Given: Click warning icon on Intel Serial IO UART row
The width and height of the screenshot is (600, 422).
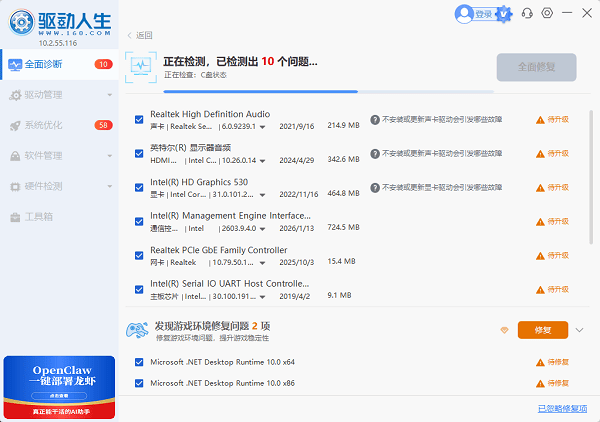Looking at the screenshot, I should [540, 290].
